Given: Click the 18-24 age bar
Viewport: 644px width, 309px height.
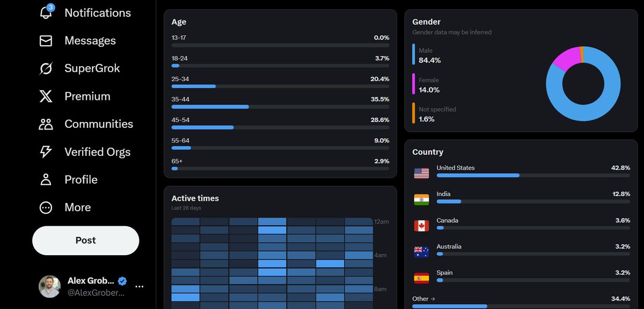Looking at the screenshot, I should [281, 66].
